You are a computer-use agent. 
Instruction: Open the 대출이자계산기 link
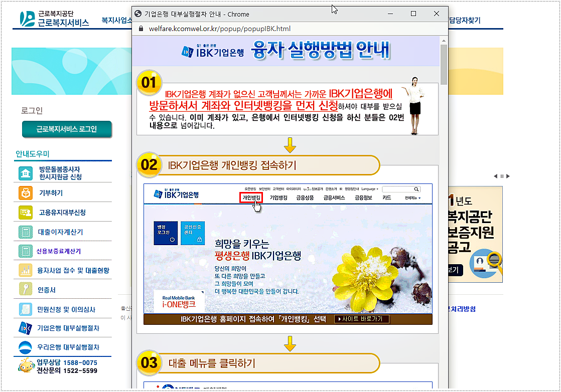(60, 232)
